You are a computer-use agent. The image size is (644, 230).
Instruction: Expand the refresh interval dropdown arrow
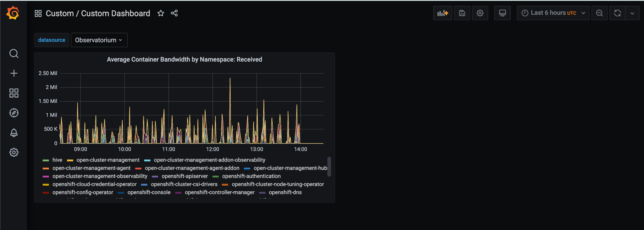point(632,13)
